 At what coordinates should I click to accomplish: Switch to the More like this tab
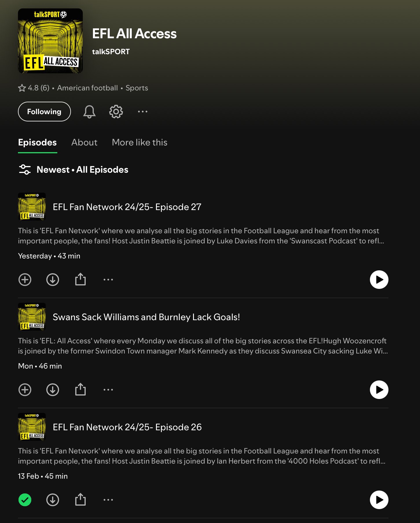click(x=140, y=142)
